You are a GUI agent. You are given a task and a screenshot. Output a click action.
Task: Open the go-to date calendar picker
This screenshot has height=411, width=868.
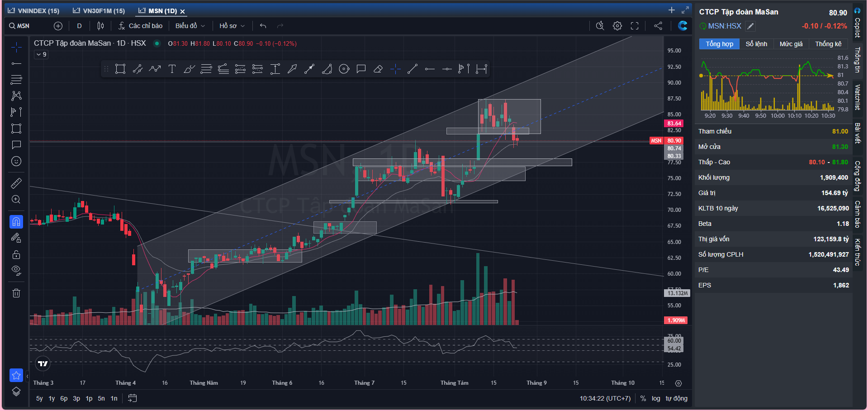[133, 398]
